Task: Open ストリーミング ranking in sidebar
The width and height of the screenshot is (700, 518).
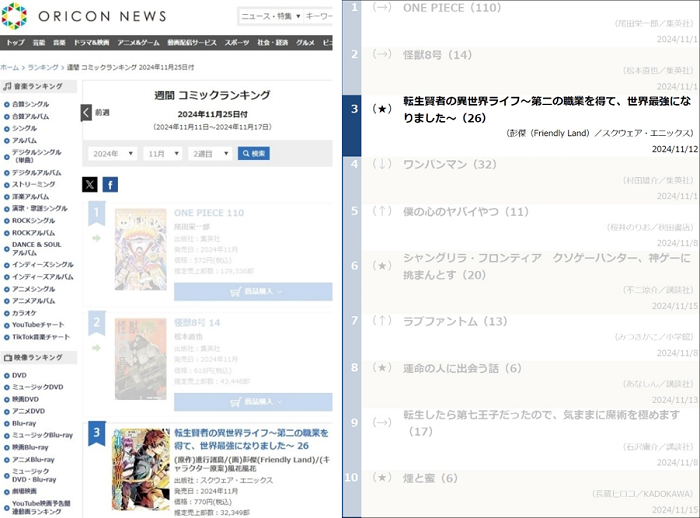Action: click(x=33, y=184)
